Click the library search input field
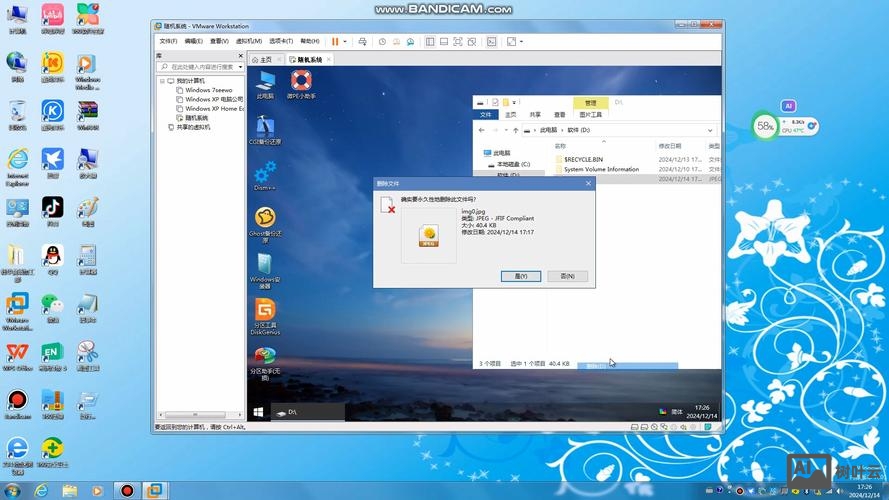Screen dimensions: 889x500 [x=200, y=67]
